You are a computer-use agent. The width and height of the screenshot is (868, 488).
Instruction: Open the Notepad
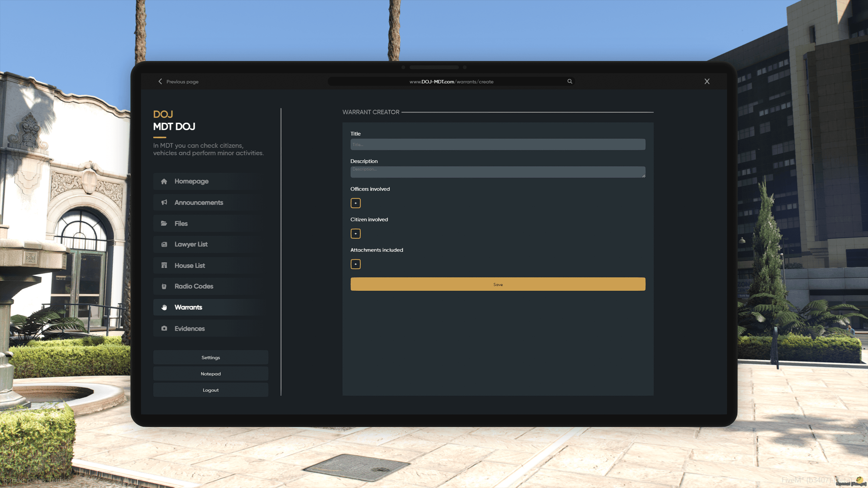(211, 374)
